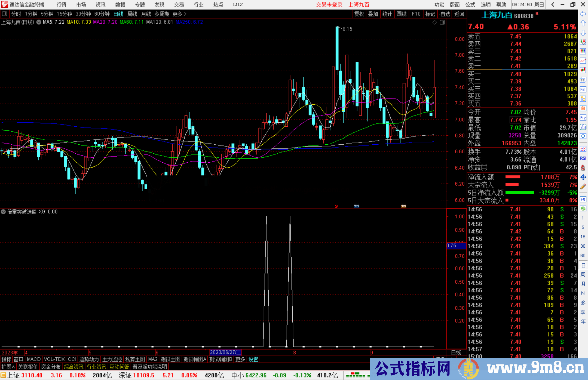Click the F12 sidebar icon
Image resolution: width=588 pixels, height=380 pixels.
click(583, 118)
